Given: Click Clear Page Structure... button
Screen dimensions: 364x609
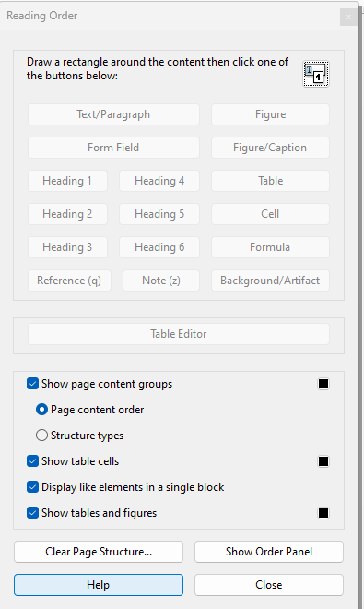Looking at the screenshot, I should click(x=99, y=552).
